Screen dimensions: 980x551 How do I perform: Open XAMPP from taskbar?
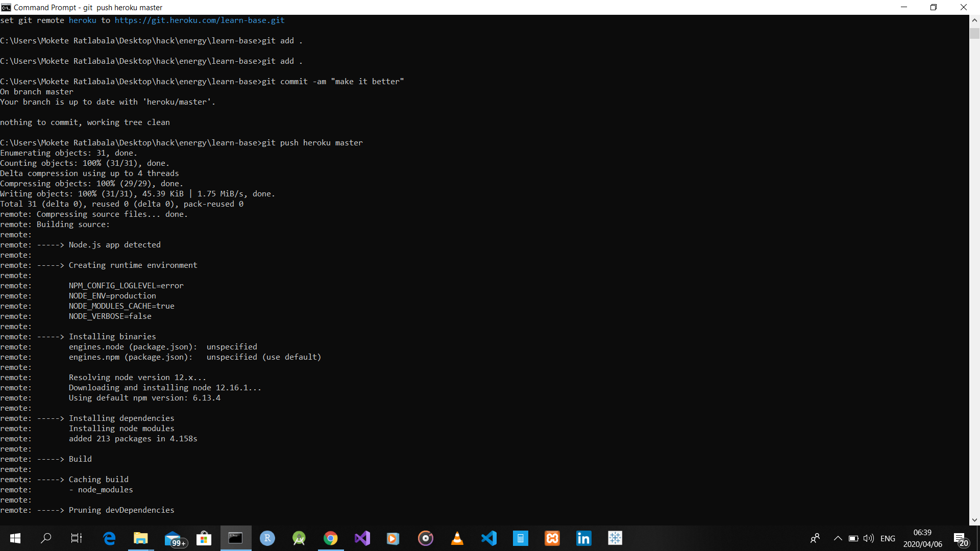552,538
